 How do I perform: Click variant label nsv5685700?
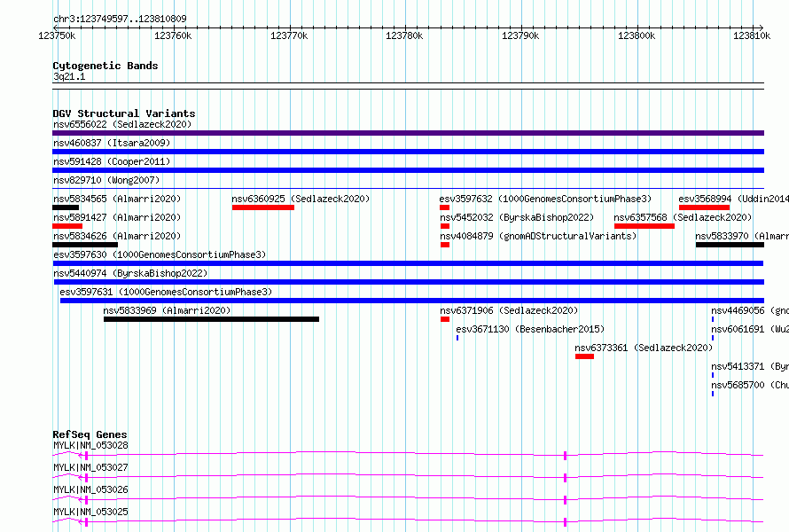pyautogui.click(x=750, y=385)
